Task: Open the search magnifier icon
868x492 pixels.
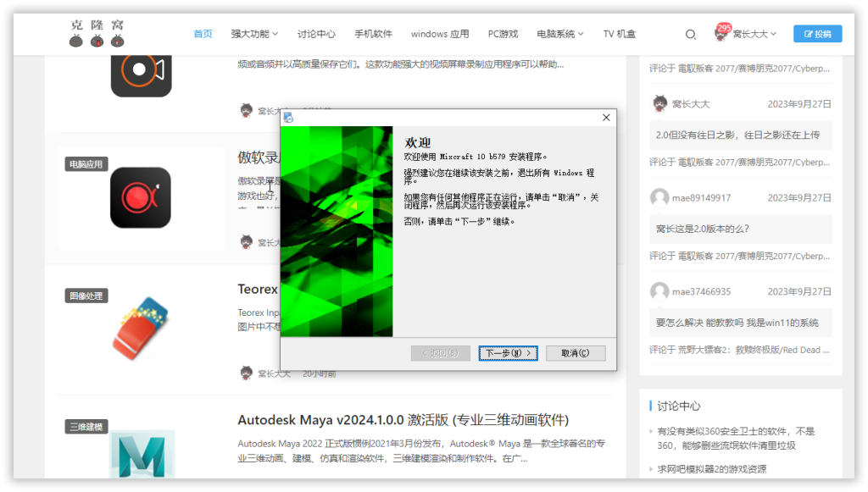Action: tap(690, 34)
